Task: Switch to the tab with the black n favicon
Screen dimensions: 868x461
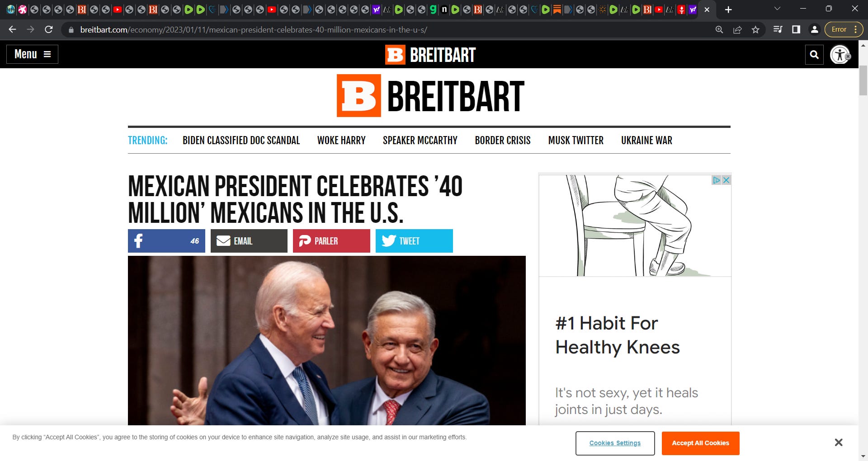Action: click(444, 9)
